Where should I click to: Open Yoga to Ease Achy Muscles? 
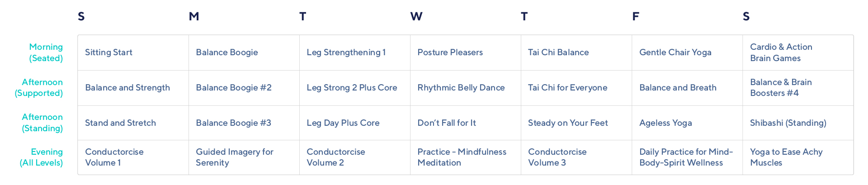[786, 157]
